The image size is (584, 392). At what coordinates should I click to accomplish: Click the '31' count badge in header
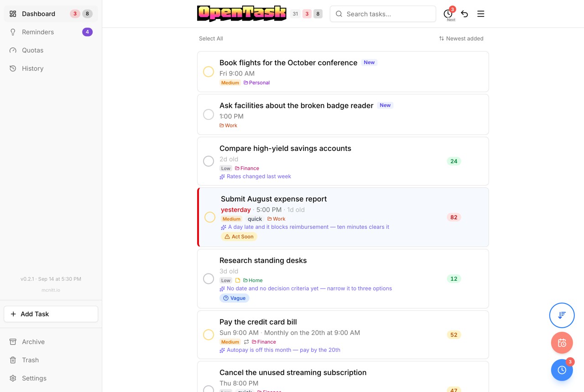point(295,14)
